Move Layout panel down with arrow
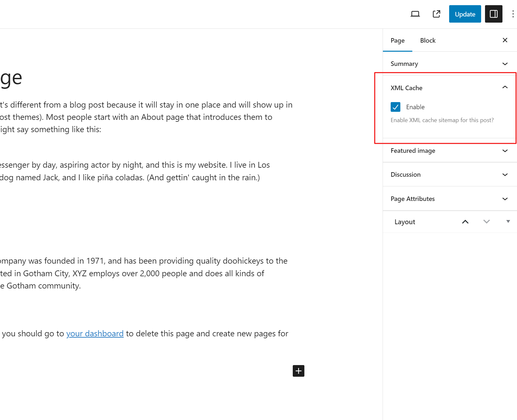This screenshot has width=517, height=420. coord(487,222)
